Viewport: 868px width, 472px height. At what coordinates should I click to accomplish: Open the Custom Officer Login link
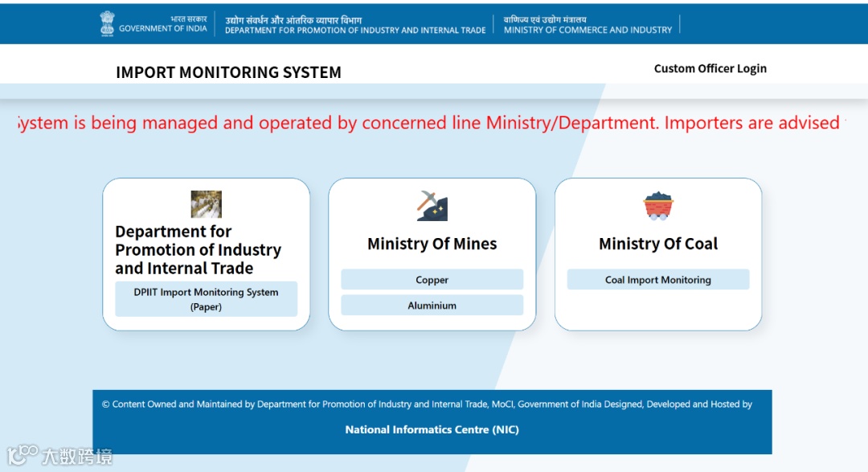click(710, 68)
